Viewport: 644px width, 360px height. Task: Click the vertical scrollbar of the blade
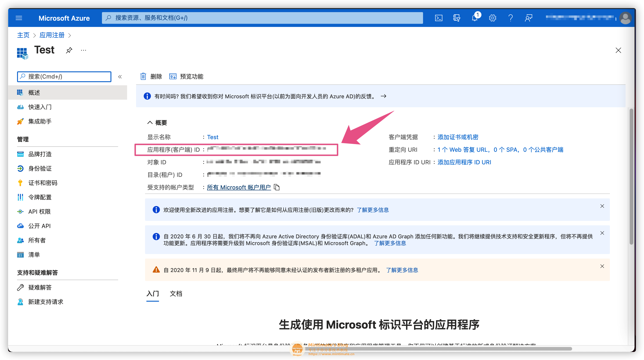(631, 176)
